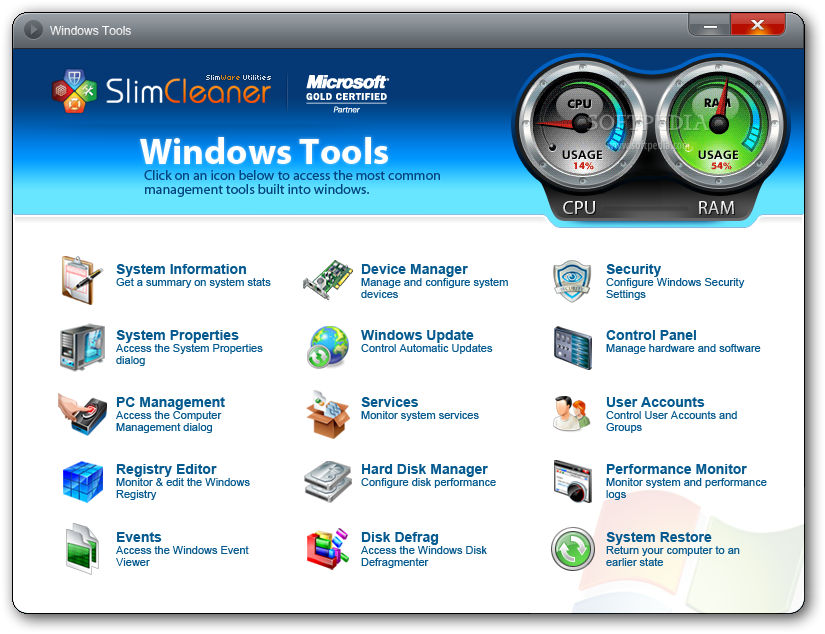Screen dimensions: 825x634
Task: Click the System Restore green arrows icon
Action: coord(572,549)
